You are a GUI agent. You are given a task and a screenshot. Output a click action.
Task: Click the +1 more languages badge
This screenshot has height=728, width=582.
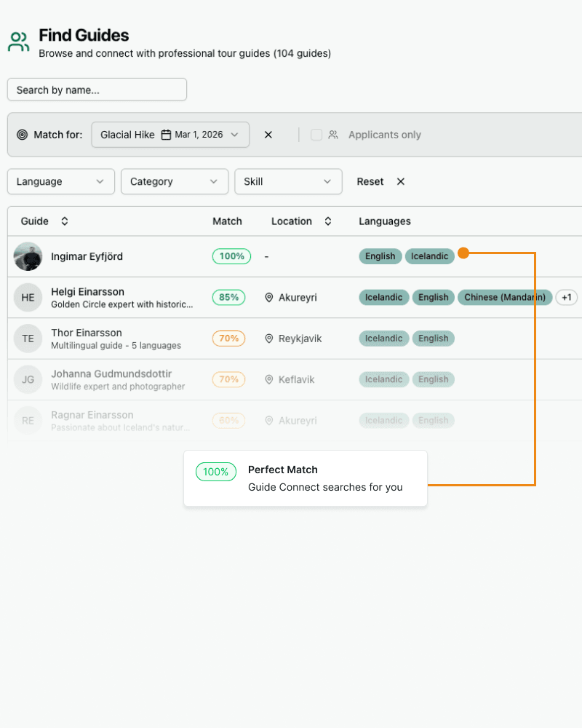567,297
